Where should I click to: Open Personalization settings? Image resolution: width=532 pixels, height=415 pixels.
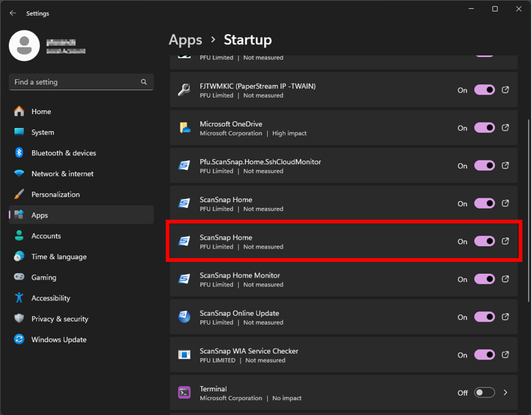click(81, 195)
